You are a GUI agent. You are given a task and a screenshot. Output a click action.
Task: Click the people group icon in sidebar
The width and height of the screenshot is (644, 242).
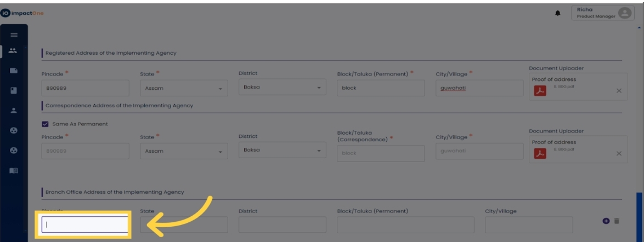[x=14, y=50]
